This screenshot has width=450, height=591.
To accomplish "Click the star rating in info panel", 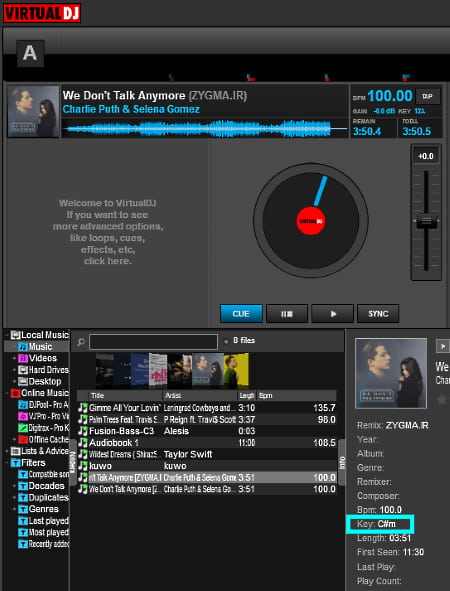I will (442, 399).
